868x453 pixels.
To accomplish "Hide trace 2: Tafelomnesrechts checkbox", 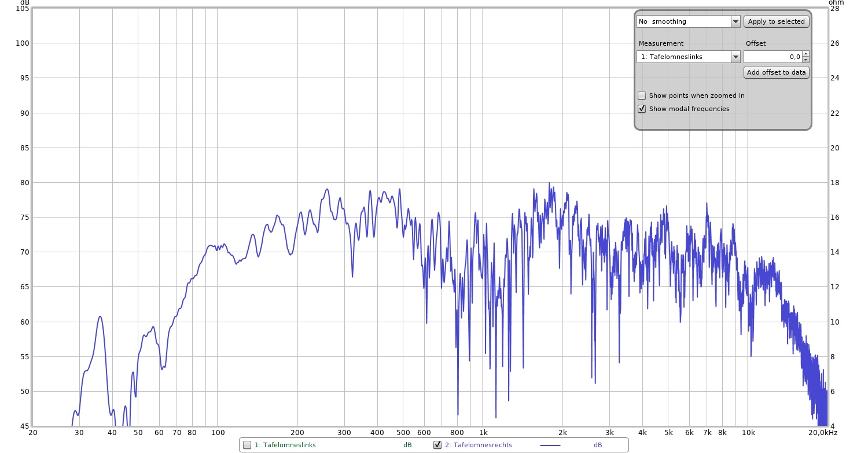I will (437, 445).
